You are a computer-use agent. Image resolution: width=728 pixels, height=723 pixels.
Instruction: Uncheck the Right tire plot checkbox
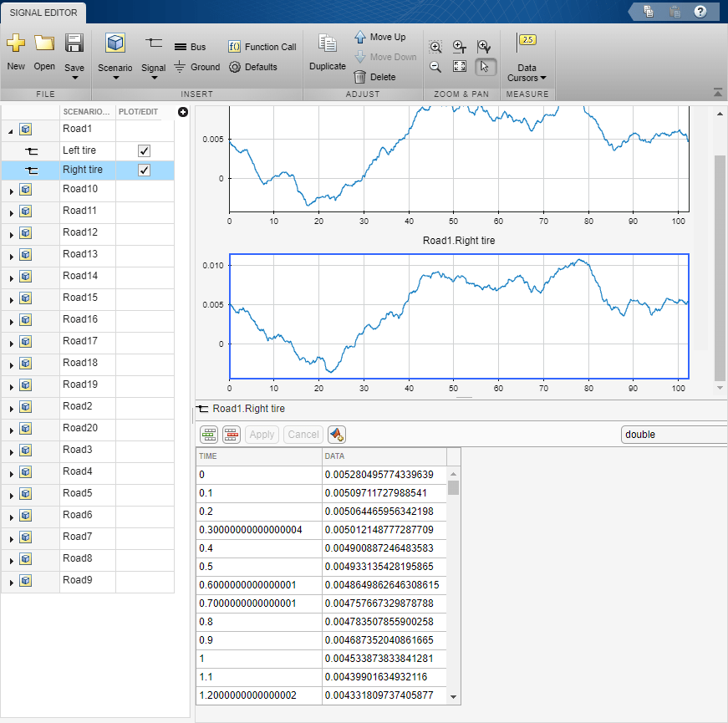click(x=144, y=171)
